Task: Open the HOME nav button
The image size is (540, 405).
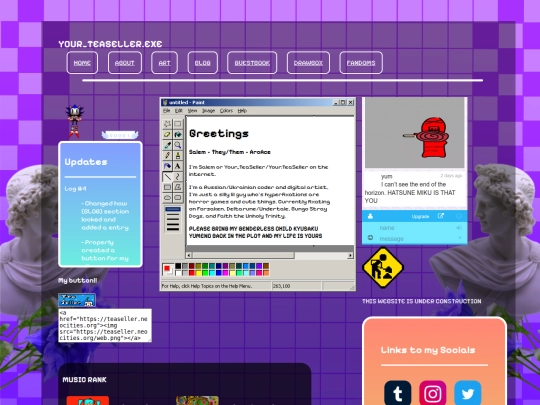Action: [82, 63]
